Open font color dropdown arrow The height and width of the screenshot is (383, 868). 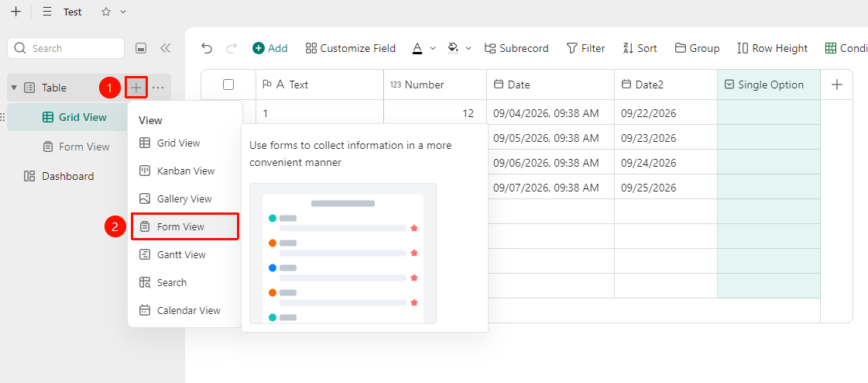(x=433, y=48)
